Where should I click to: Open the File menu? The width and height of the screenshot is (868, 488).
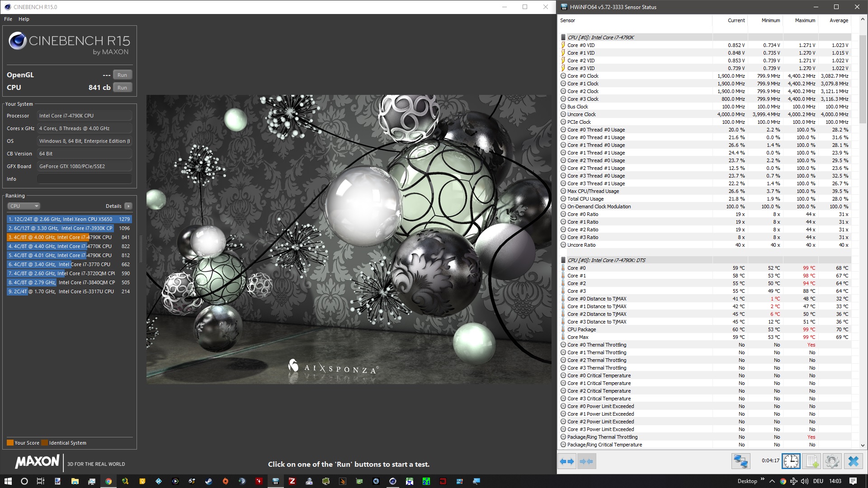(8, 19)
